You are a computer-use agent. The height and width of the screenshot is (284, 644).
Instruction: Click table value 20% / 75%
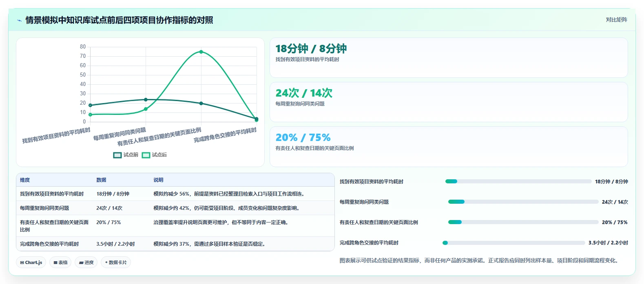pyautogui.click(x=108, y=222)
